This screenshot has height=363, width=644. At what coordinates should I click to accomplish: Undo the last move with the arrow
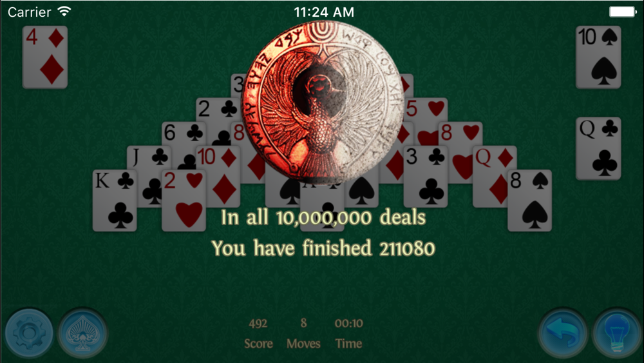[x=562, y=333]
